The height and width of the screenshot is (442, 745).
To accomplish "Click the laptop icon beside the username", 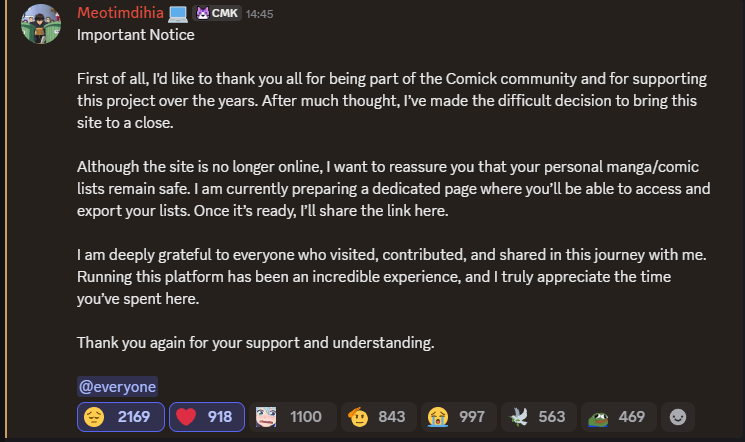I will click(x=178, y=14).
